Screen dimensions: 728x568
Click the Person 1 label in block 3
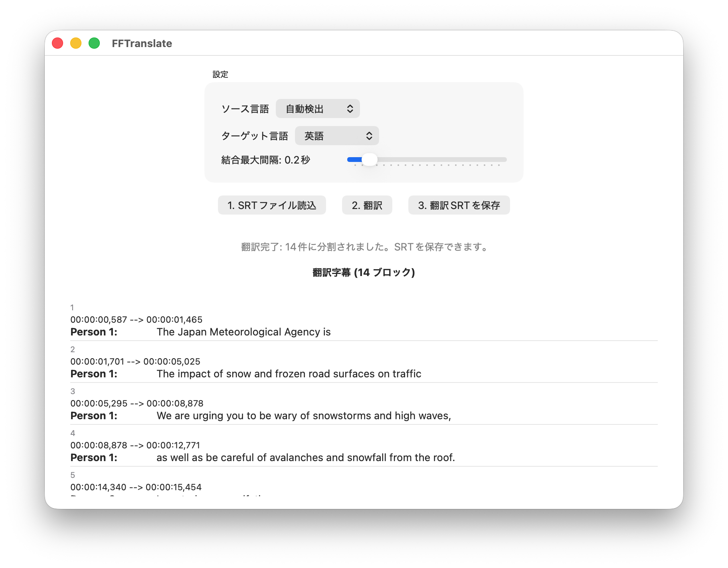click(94, 416)
